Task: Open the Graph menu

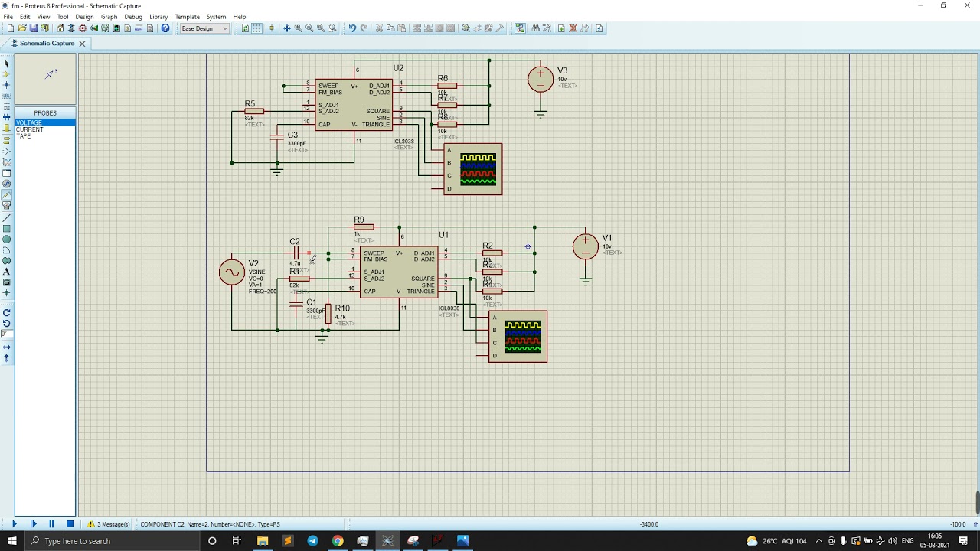Action: click(109, 17)
